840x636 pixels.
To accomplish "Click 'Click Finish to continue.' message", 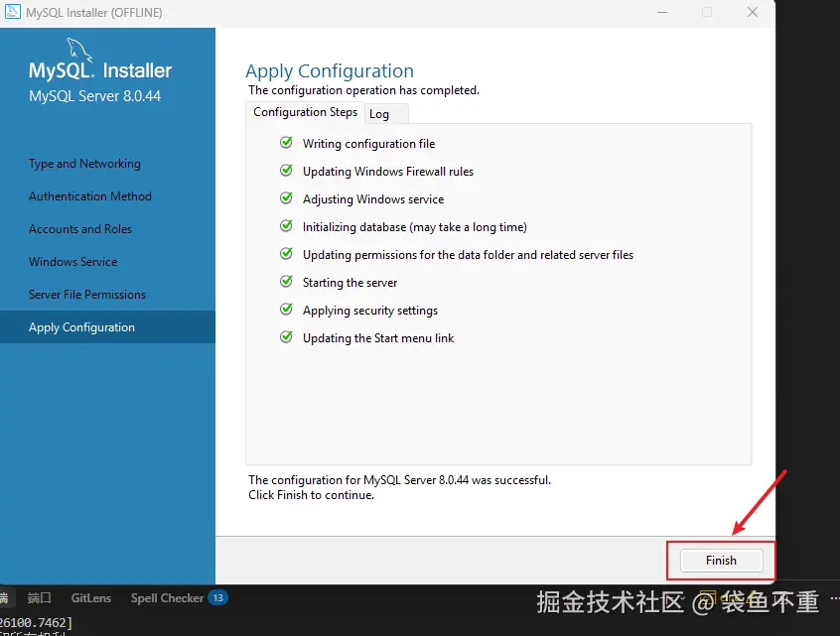I will click(311, 495).
